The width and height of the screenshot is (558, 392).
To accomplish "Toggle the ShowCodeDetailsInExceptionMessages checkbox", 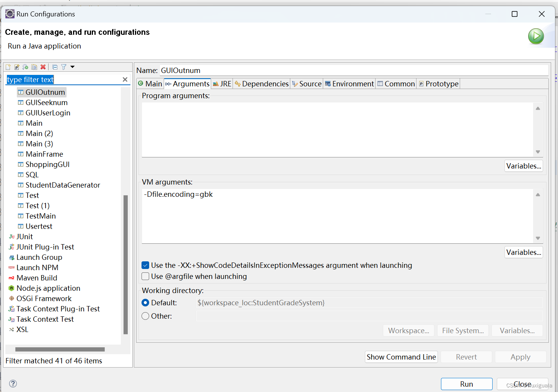I will coord(145,265).
